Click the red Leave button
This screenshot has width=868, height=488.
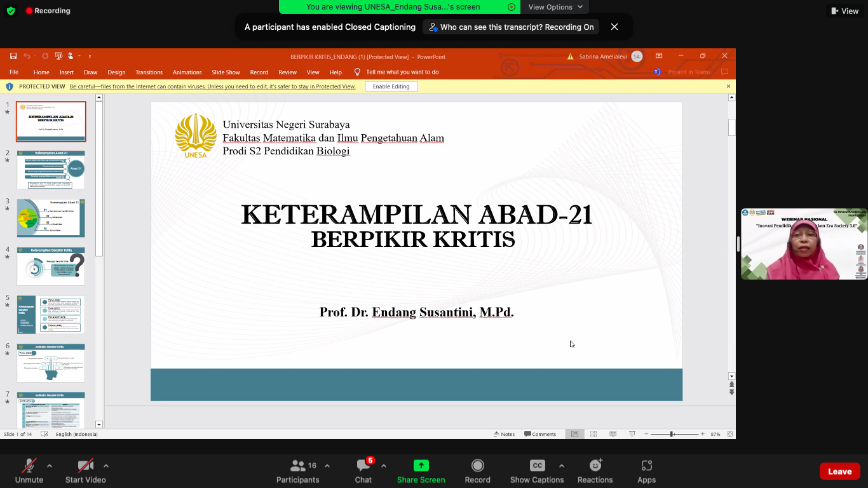(x=839, y=471)
